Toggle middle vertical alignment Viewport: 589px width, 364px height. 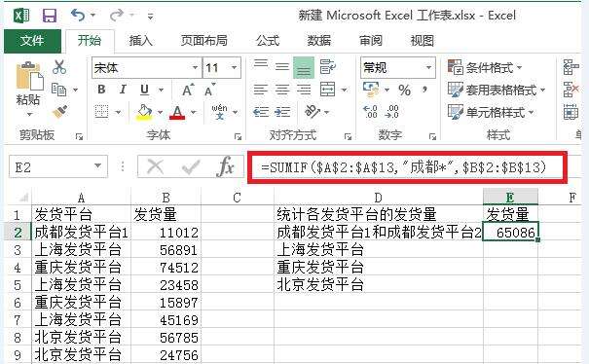point(281,67)
